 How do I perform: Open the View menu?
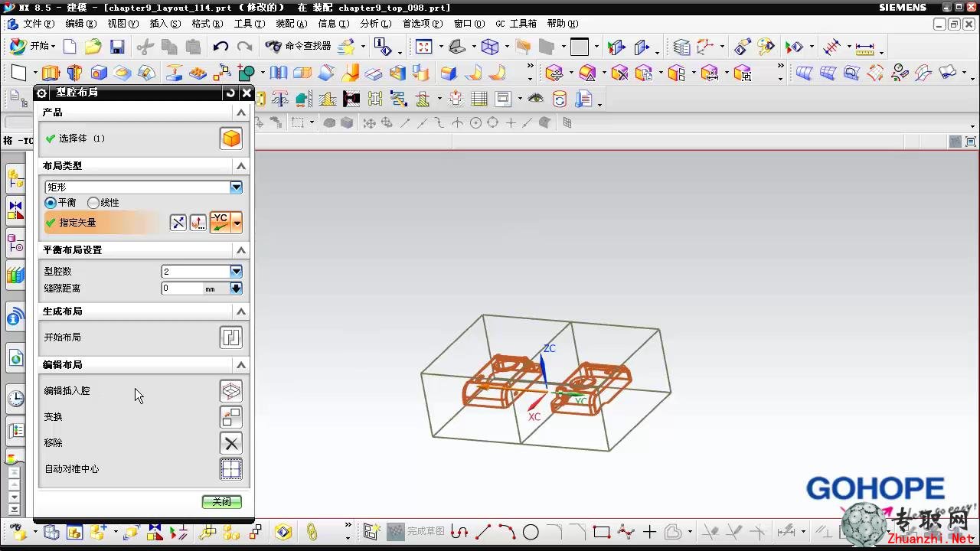122,24
